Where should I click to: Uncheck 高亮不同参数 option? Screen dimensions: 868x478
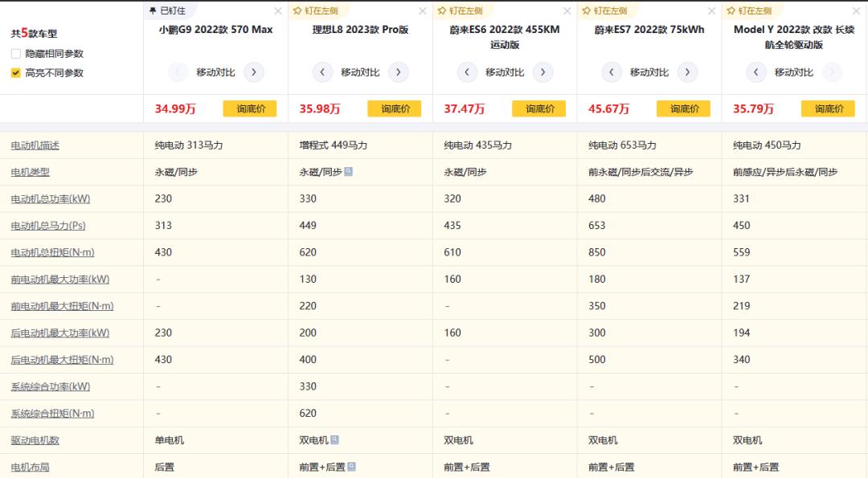[x=16, y=73]
